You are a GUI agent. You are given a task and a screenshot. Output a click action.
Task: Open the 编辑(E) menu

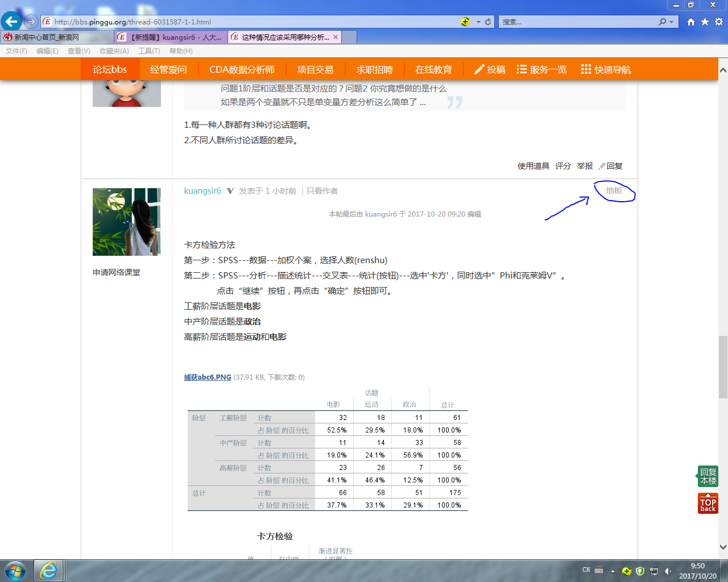pyautogui.click(x=47, y=51)
